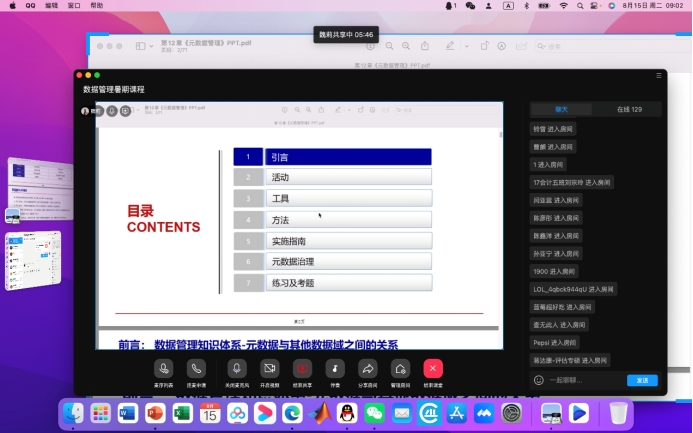Screen dimensions: 693x433
Task: Open the accompaniment music icon
Action: 335,369
